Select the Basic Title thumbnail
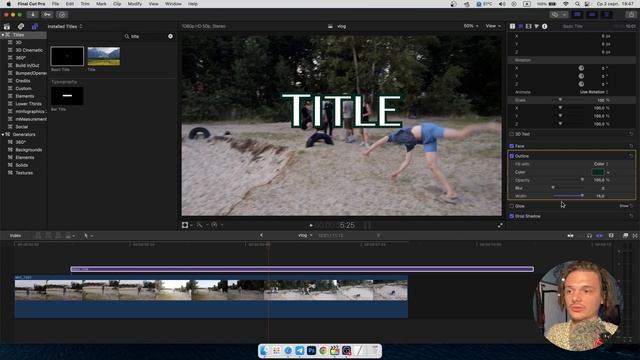Viewport: 640px width, 360px height. [67, 56]
